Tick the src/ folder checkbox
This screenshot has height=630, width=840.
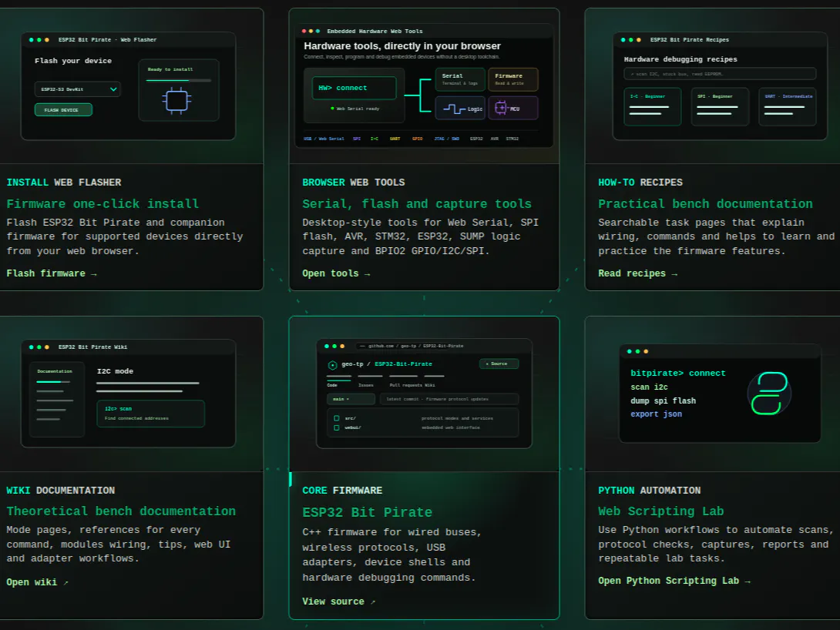[x=337, y=418]
